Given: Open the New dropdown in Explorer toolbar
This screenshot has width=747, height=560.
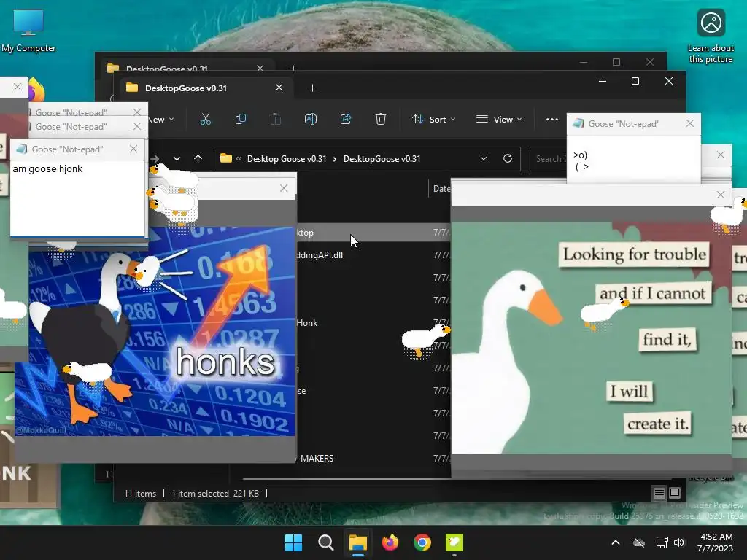Looking at the screenshot, I should 160,120.
